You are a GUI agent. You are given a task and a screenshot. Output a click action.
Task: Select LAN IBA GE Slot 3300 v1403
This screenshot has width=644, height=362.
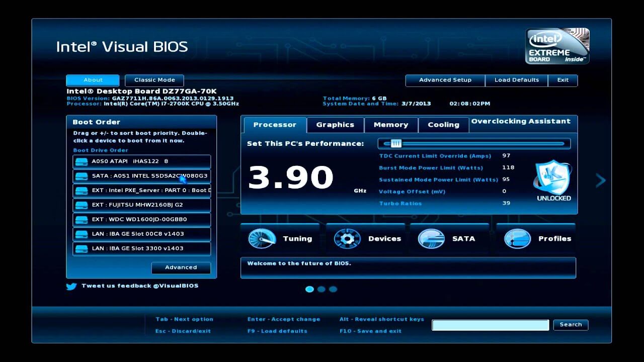142,248
